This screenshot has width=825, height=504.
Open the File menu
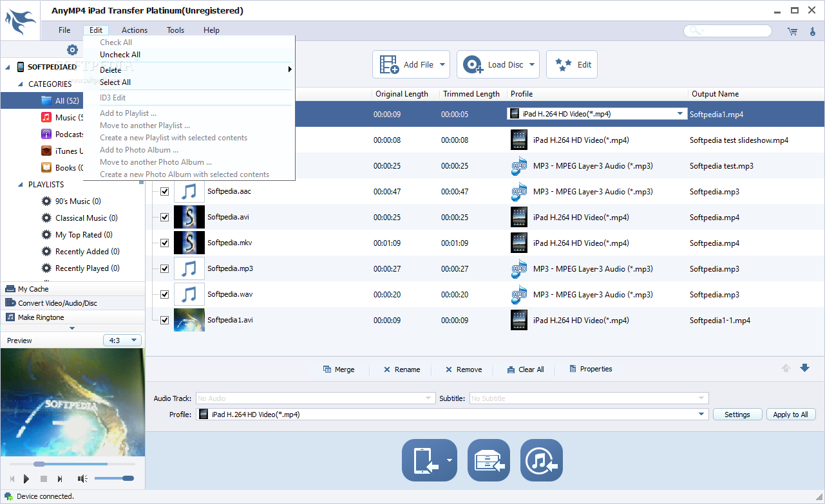64,30
